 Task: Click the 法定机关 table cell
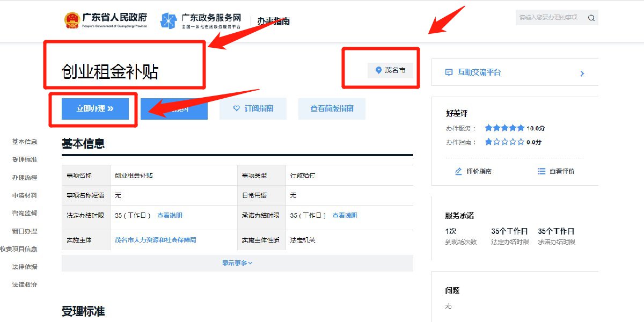pos(303,240)
